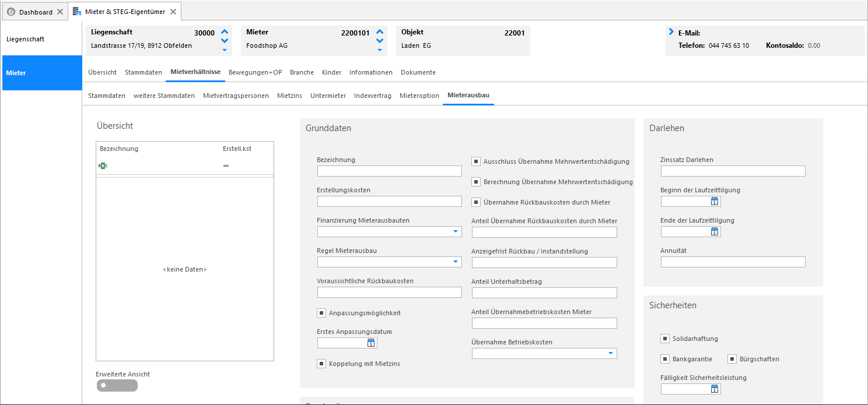Click the Bezeichnung input field in Grunddaten
The image size is (868, 405).
coord(390,171)
